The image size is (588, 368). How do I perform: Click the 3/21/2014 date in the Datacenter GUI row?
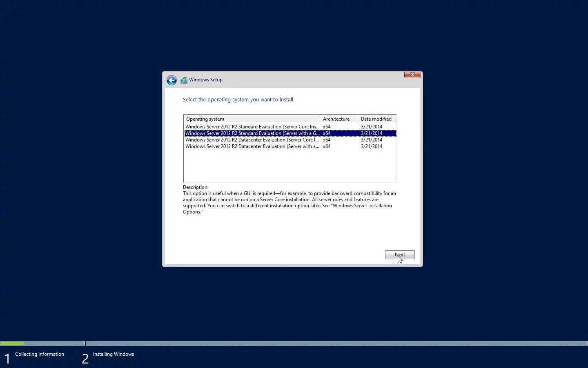tap(372, 146)
